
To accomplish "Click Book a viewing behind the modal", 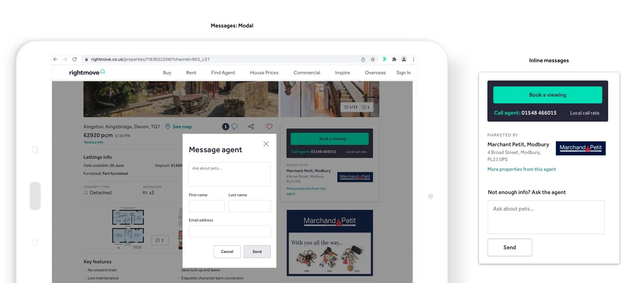I will (x=330, y=139).
